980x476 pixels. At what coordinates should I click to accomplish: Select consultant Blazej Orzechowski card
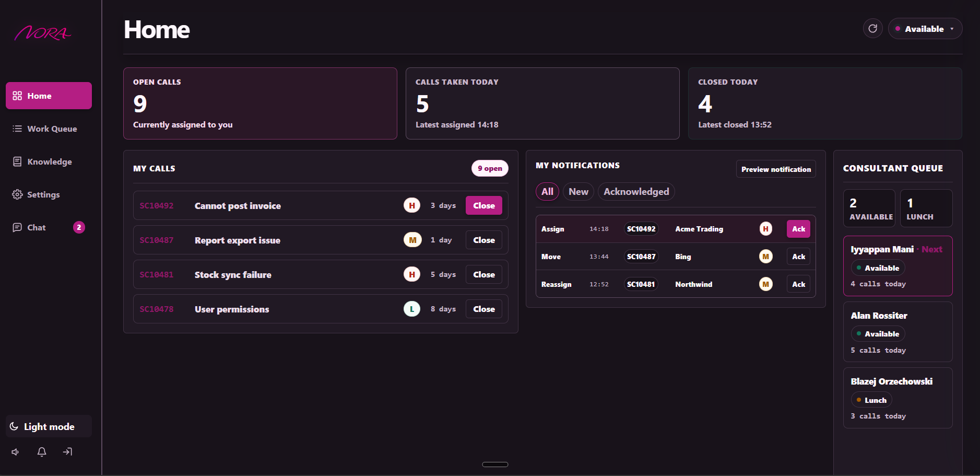(898, 398)
